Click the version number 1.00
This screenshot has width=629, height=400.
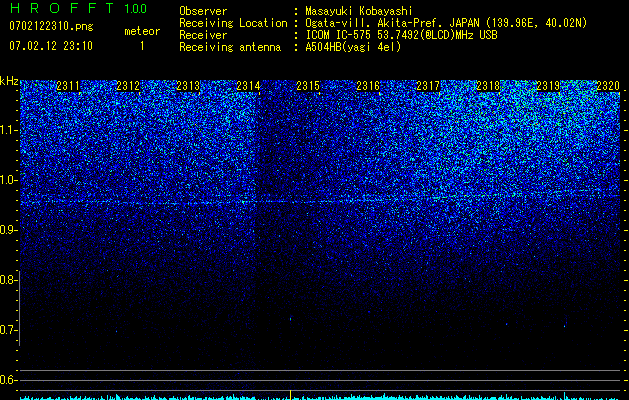(x=136, y=9)
